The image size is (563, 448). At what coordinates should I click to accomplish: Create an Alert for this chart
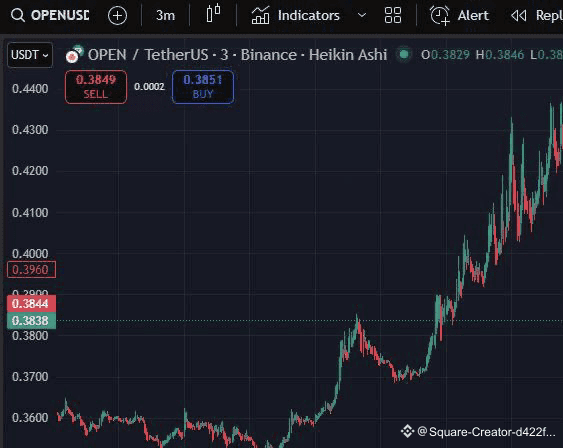459,15
